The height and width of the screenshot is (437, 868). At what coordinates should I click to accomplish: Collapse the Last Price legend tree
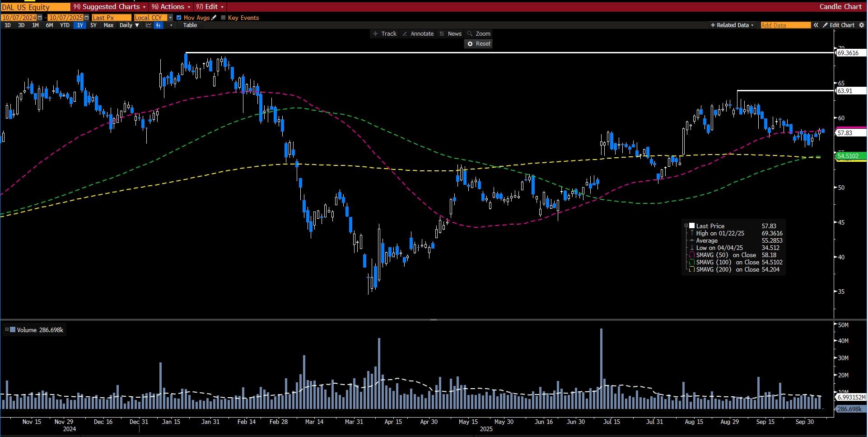click(686, 226)
